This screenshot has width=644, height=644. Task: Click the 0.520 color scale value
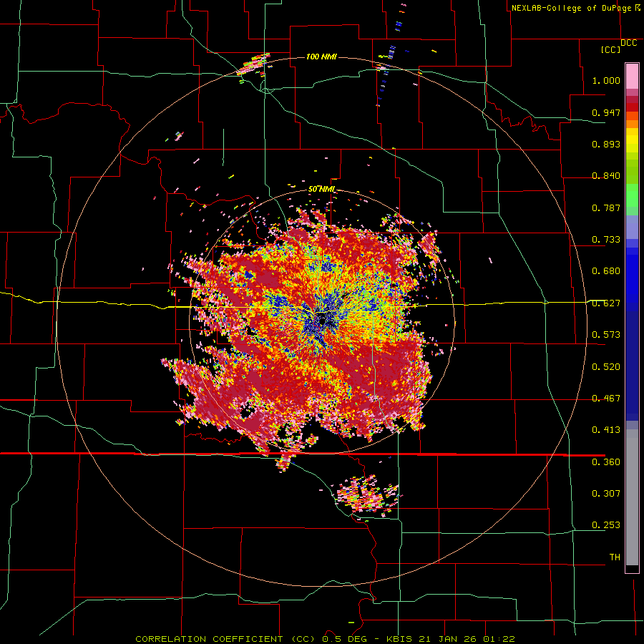click(606, 367)
